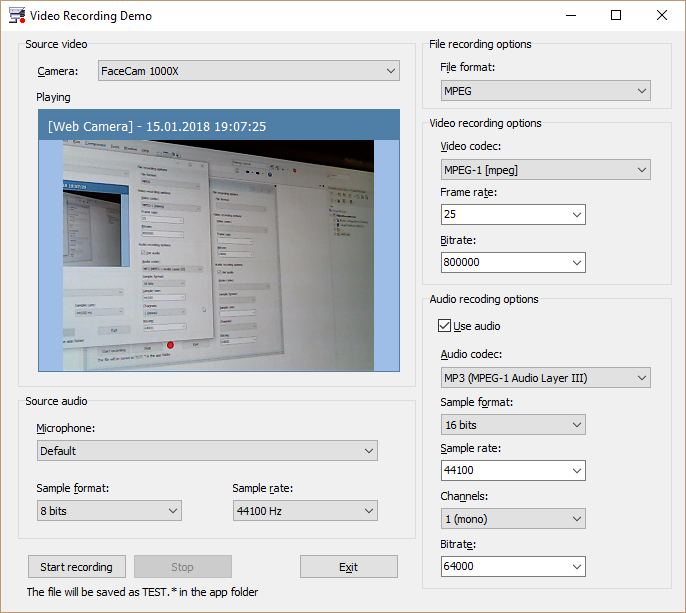Open the audio options Sample format 16 bits dropdown

point(512,425)
